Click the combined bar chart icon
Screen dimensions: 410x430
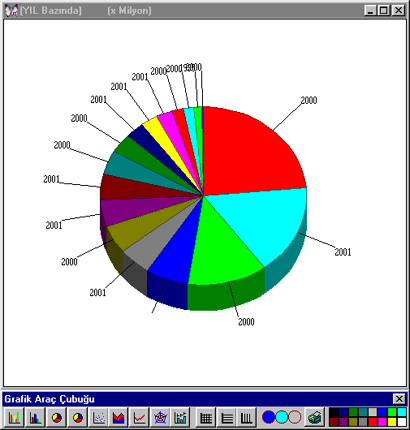pos(180,417)
